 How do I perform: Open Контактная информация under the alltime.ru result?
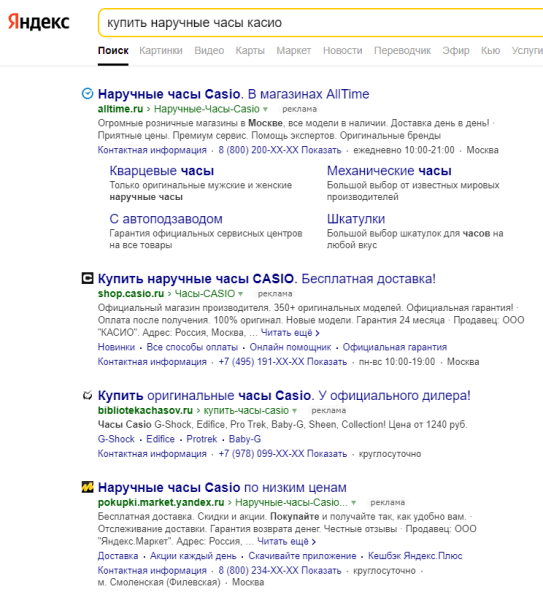click(x=152, y=150)
